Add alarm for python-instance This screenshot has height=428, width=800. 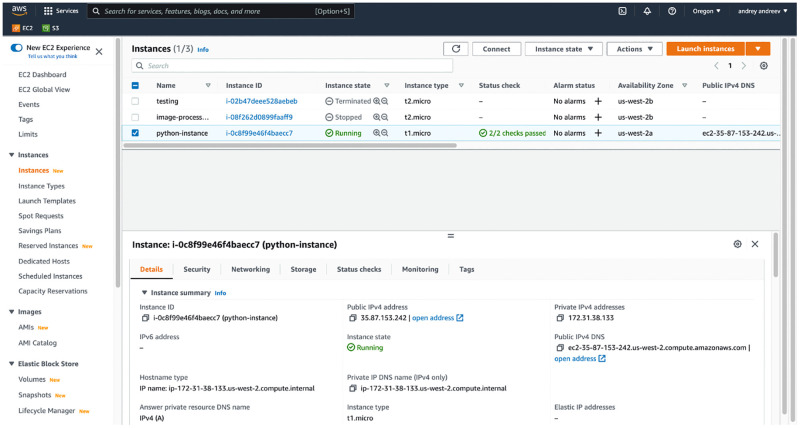coord(598,133)
